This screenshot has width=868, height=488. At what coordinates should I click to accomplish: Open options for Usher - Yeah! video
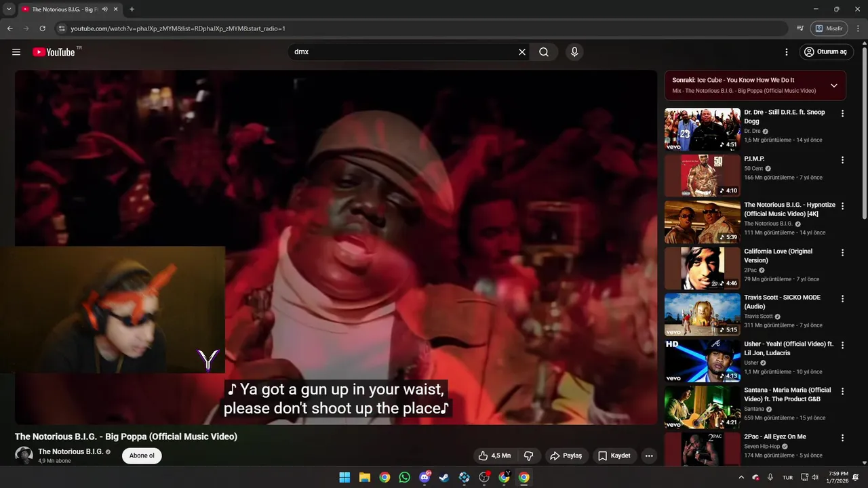[842, 346]
